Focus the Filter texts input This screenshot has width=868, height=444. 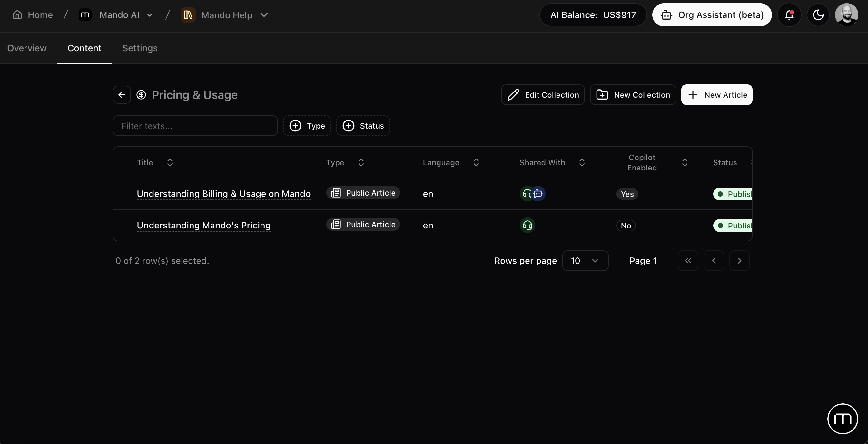click(195, 126)
